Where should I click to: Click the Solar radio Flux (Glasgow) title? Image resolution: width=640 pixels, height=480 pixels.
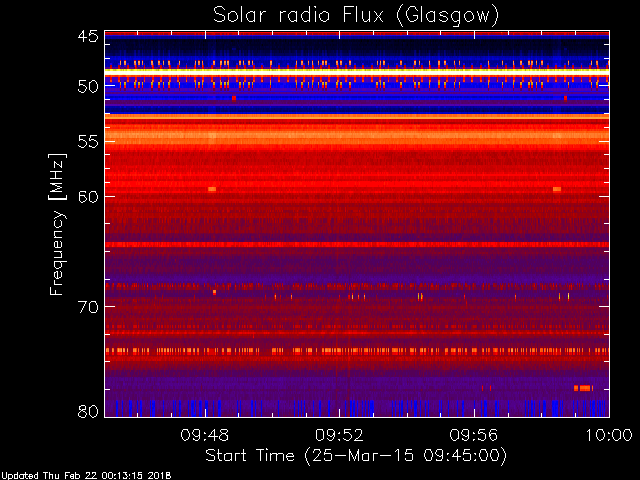click(x=356, y=16)
